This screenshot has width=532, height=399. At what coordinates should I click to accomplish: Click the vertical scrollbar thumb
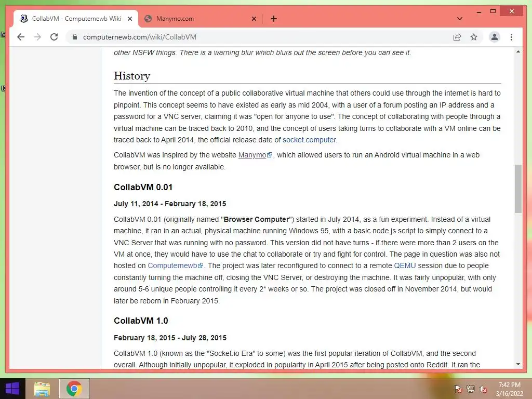coord(518,189)
